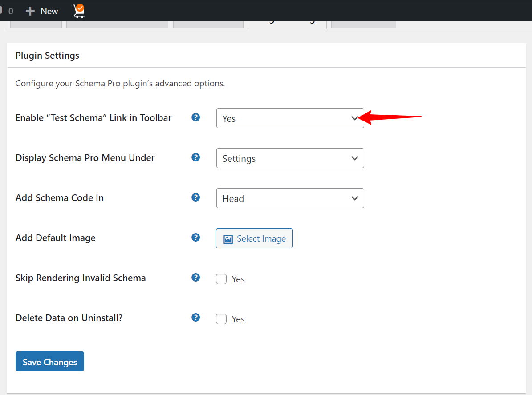Show help for Add Schema Code In
Viewport: 532px width, 395px height.
click(195, 197)
